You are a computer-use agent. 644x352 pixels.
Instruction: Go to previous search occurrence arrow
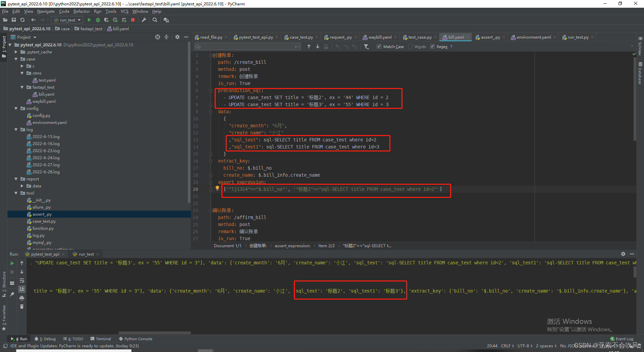[x=309, y=47]
